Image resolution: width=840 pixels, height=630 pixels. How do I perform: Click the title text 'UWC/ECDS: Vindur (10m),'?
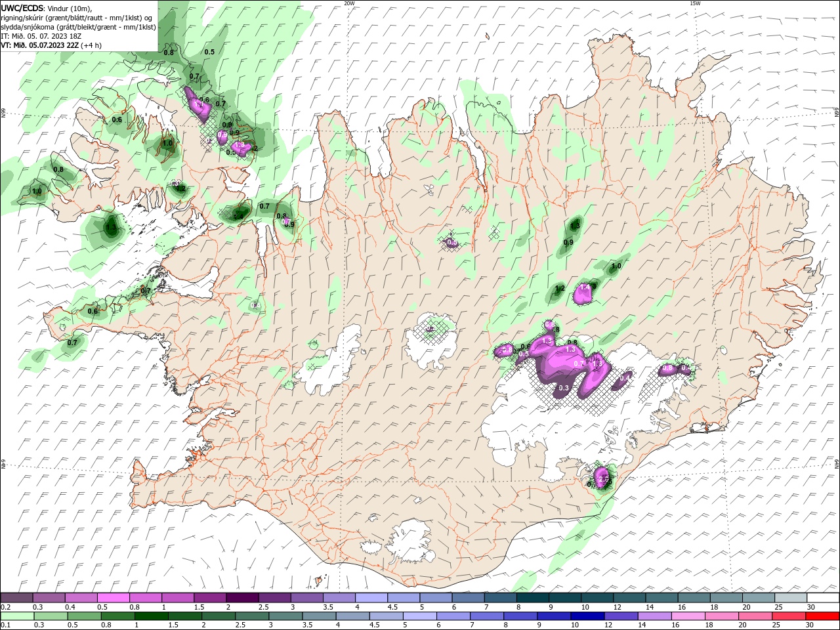pos(47,8)
